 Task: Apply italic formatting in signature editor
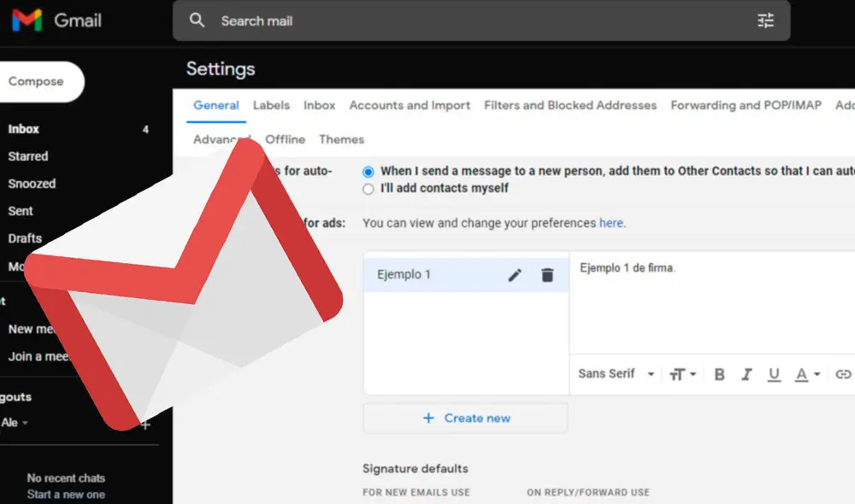point(746,374)
